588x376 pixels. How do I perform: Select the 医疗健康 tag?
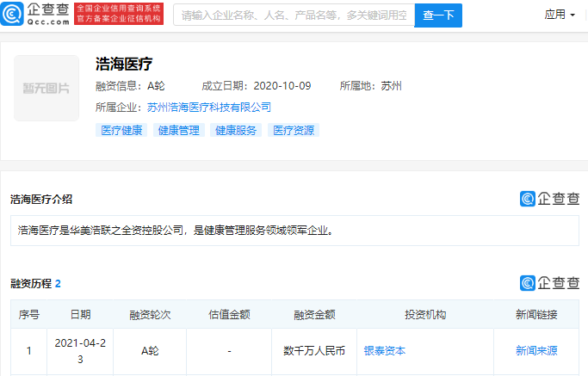tap(121, 131)
